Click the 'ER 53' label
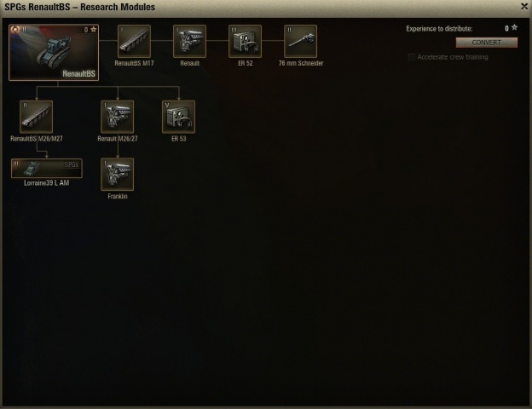The width and height of the screenshot is (532, 409). 179,139
